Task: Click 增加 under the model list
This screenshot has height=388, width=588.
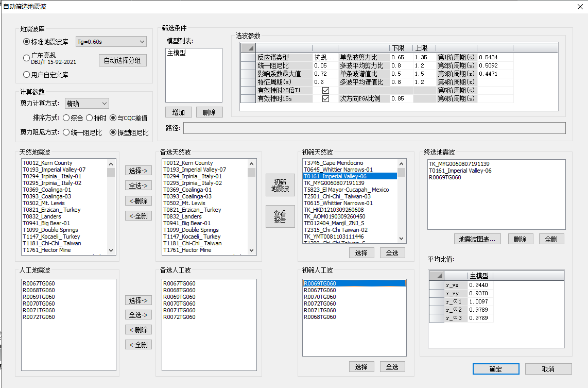Action: (x=179, y=112)
